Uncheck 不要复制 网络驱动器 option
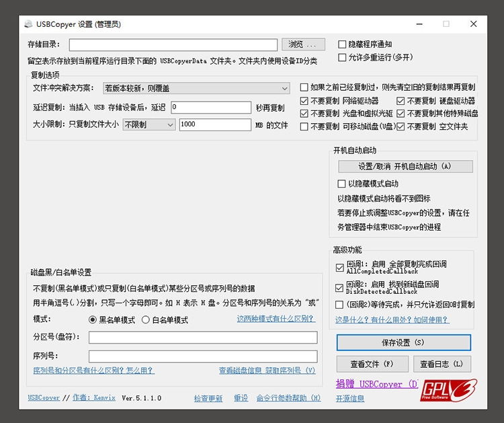 coord(304,101)
